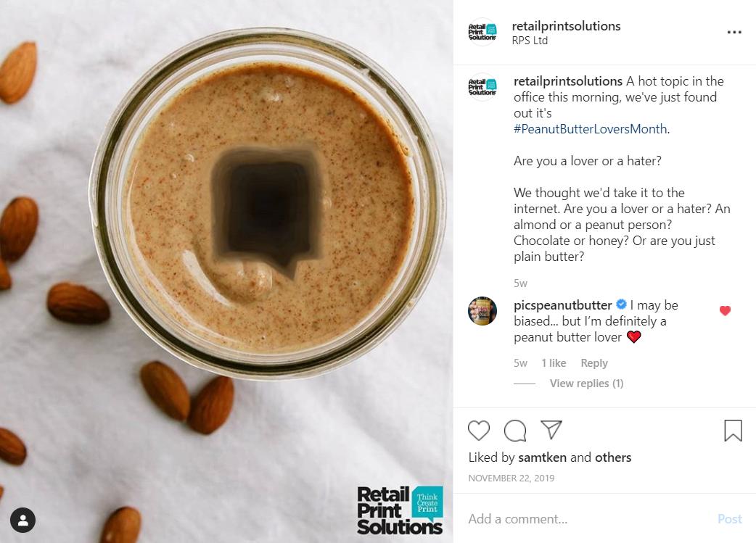
Task: Open samtken's profile from likes
Action: tap(543, 457)
